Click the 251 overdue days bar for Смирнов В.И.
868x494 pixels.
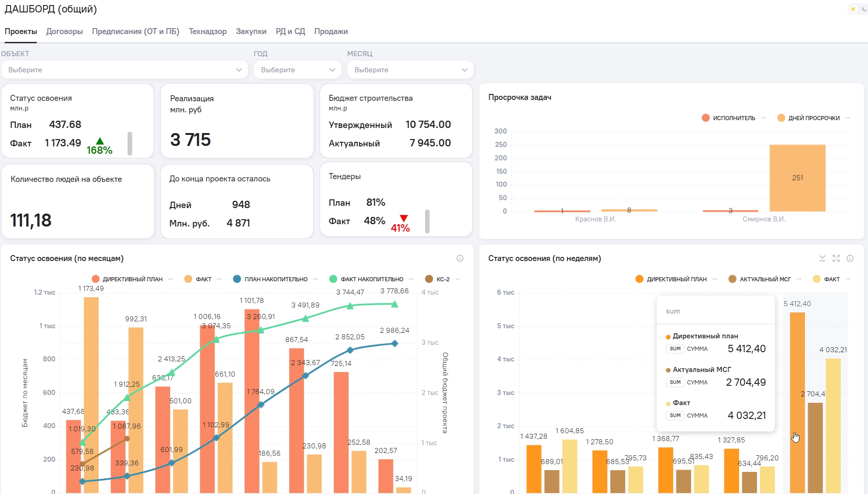click(x=797, y=178)
